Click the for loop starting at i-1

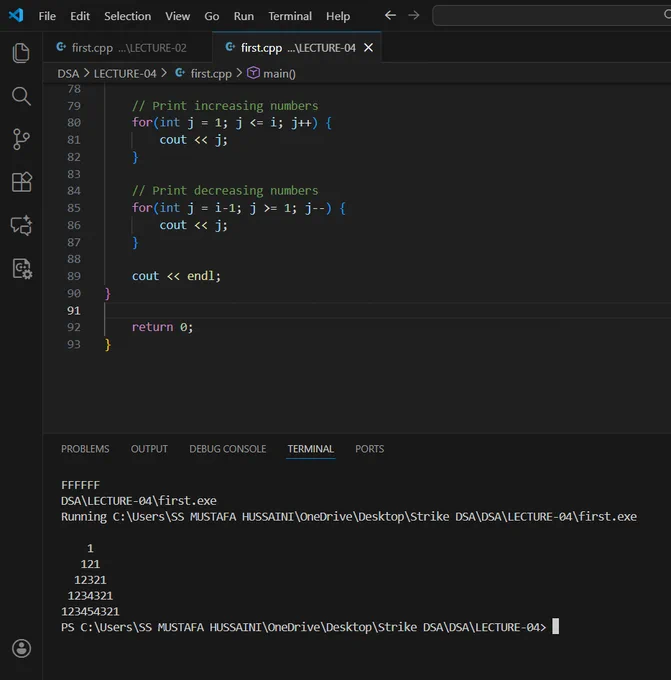[239, 208]
